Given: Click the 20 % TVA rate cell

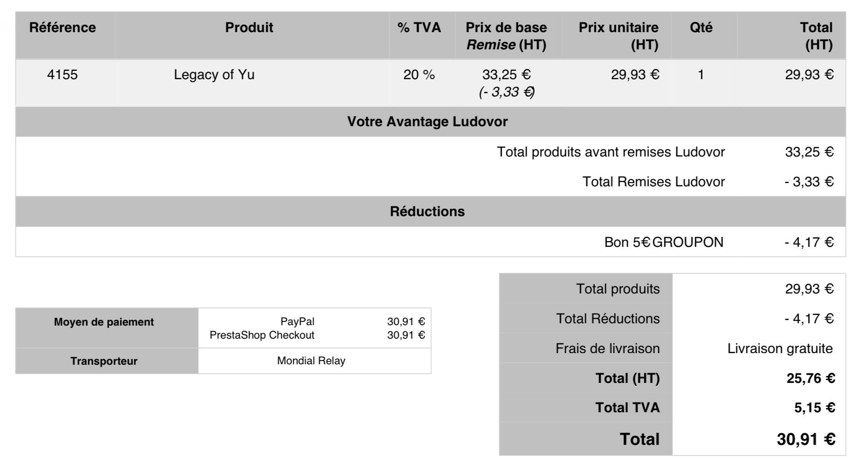Looking at the screenshot, I should [x=419, y=75].
